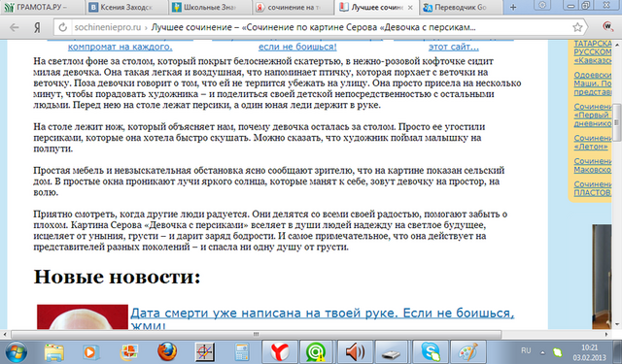622x364 pixels.
Task: Open the 'если не боишься!' link
Action: point(297,47)
